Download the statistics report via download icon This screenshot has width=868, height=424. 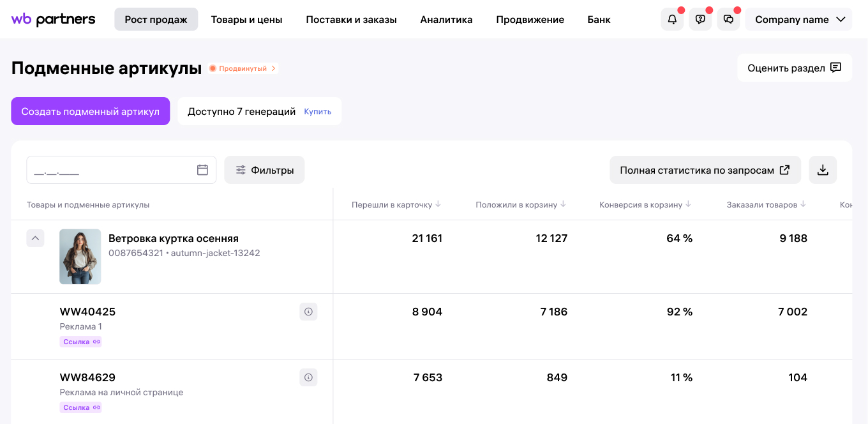tap(823, 170)
